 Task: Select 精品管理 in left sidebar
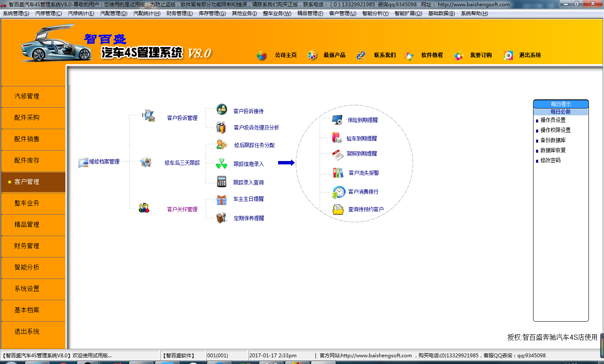click(x=33, y=225)
